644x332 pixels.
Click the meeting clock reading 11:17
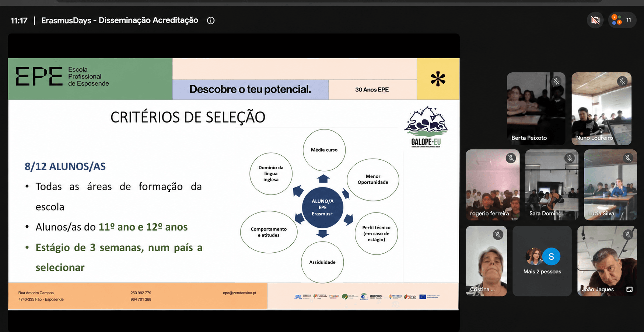tap(19, 21)
